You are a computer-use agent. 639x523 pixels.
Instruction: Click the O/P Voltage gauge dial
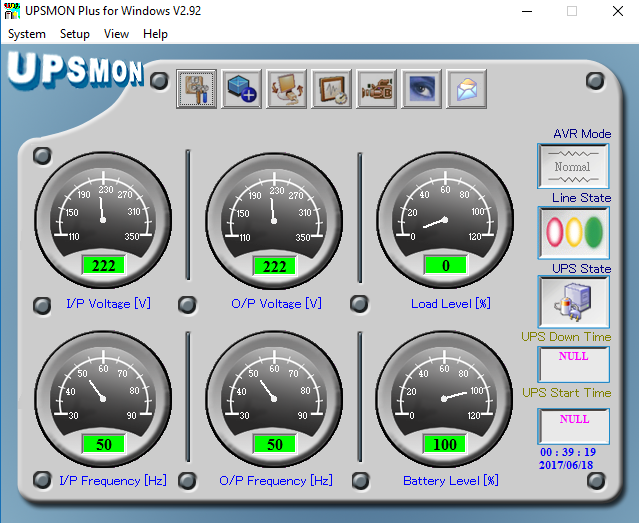pyautogui.click(x=274, y=221)
